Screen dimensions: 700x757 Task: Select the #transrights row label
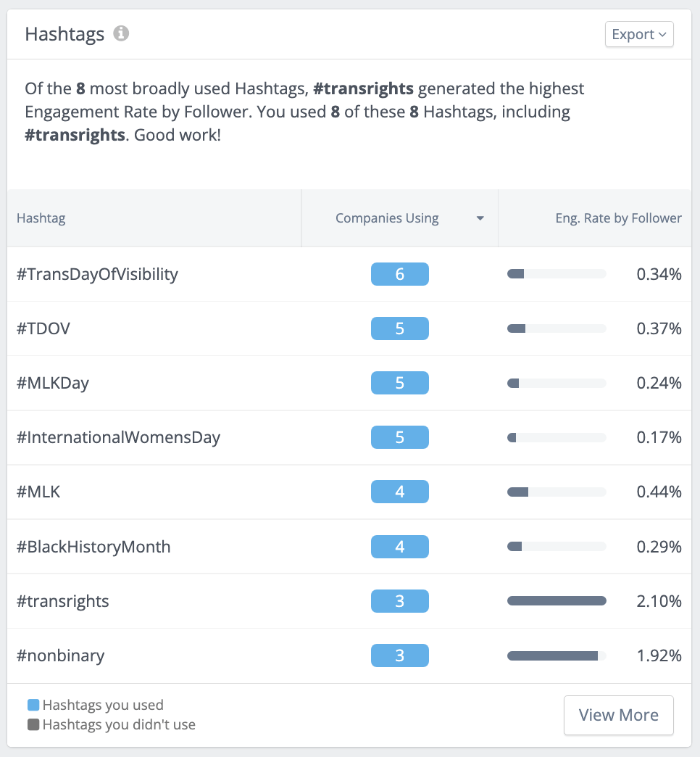[x=63, y=601]
